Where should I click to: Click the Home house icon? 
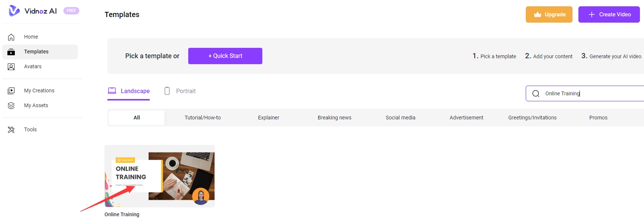pos(11,37)
